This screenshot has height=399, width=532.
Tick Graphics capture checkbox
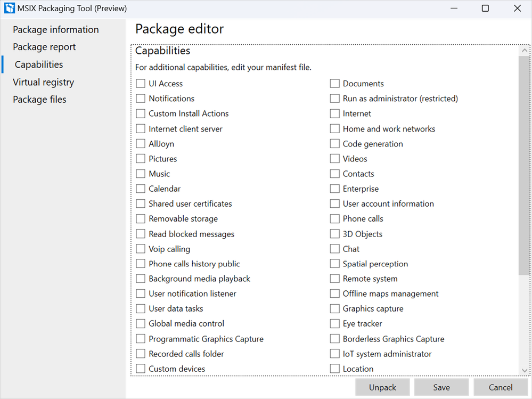coord(334,308)
